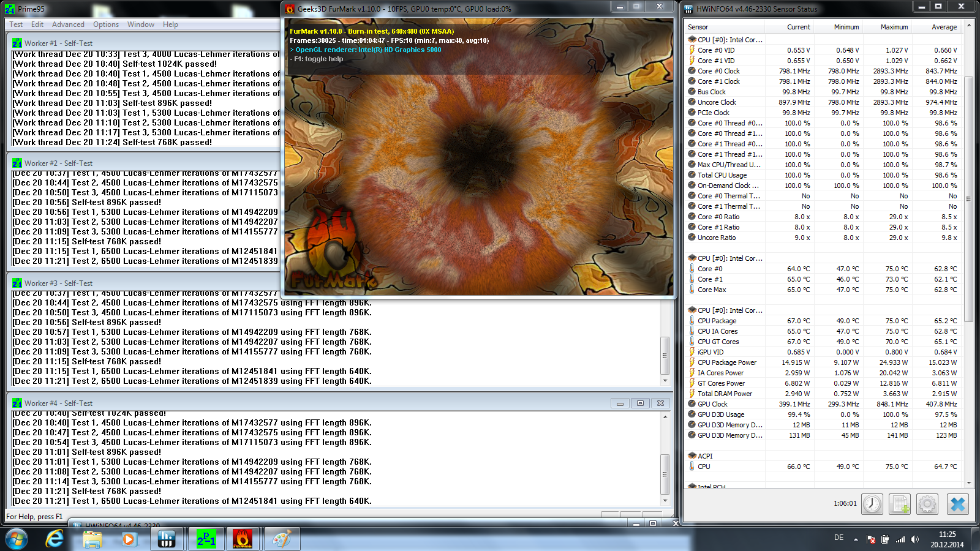Click the Worker #3 window icon
This screenshot has height=551, width=980.
coord(17,283)
